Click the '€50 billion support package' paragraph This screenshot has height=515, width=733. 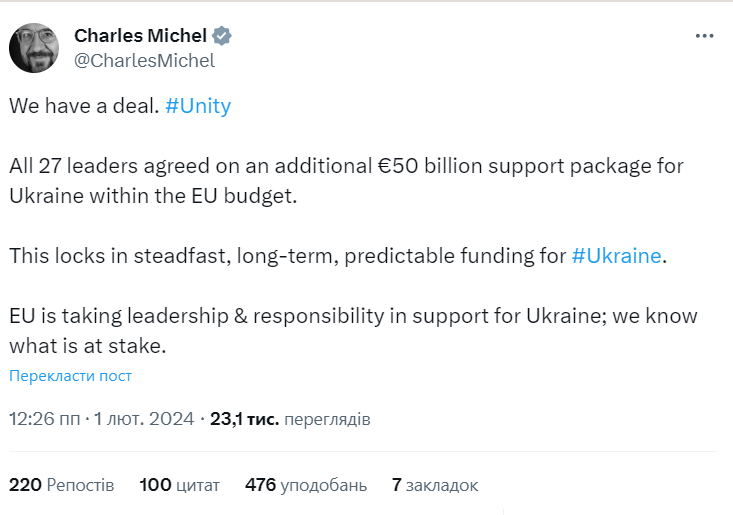(x=346, y=166)
